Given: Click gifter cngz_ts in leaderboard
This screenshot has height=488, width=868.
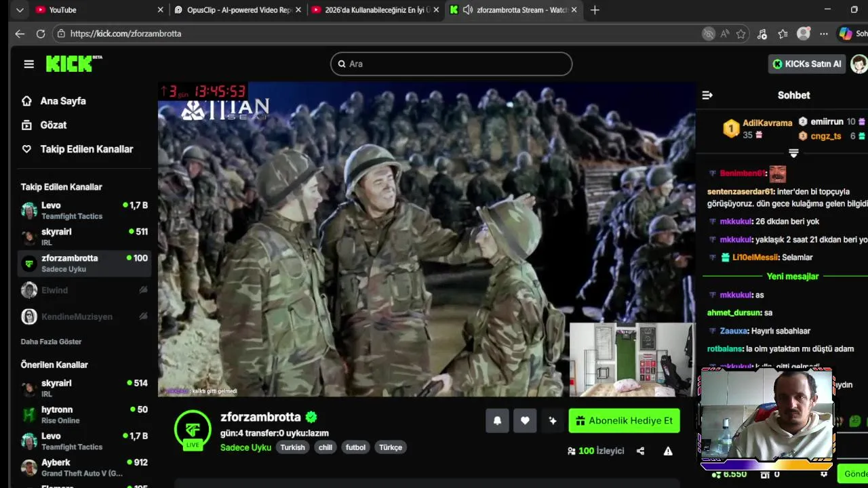Looking at the screenshot, I should coord(826,136).
